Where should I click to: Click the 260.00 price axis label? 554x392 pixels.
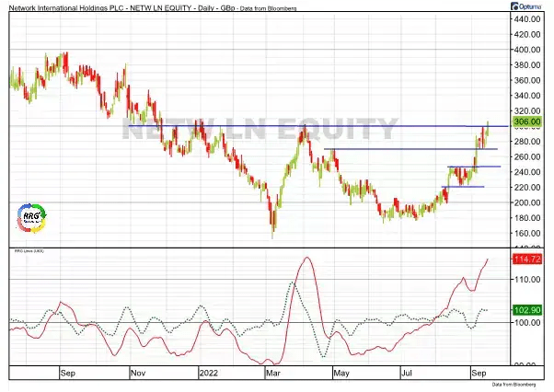click(527, 156)
